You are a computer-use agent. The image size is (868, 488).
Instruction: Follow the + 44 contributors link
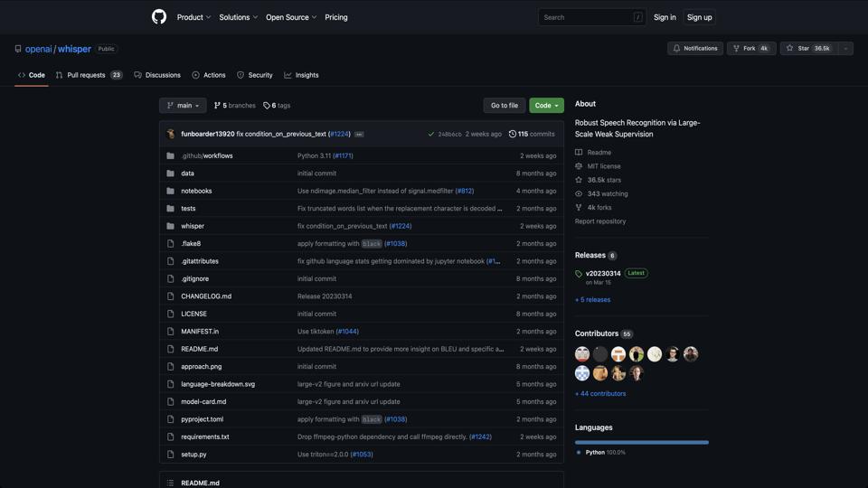coord(600,394)
